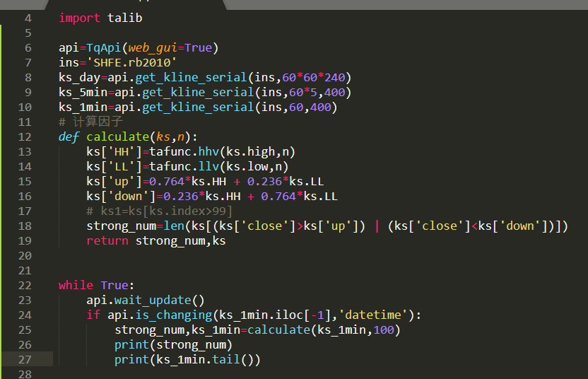Click 'ks_5min' variable on line 9

pyautogui.click(x=83, y=93)
